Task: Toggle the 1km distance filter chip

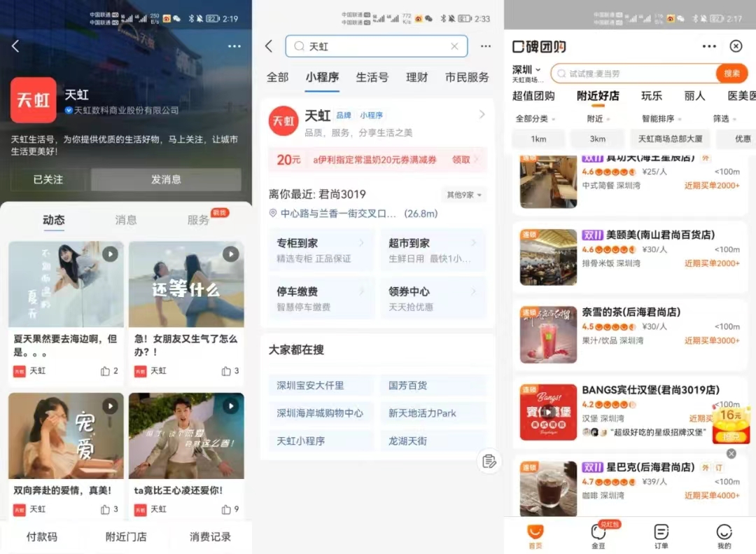Action: tap(538, 139)
